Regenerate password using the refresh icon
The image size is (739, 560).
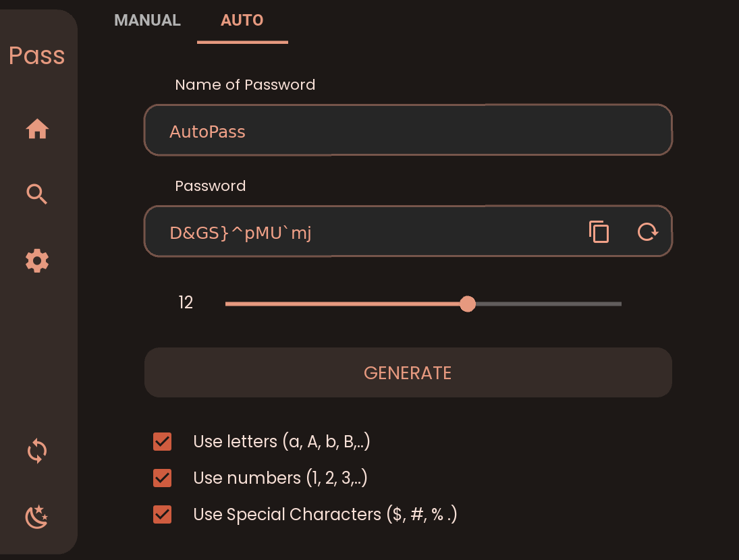(x=648, y=231)
